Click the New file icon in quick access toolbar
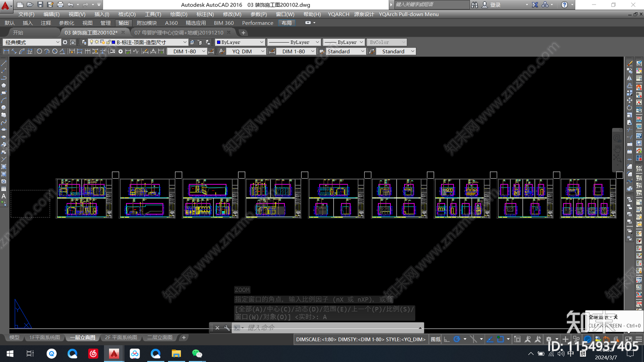Image resolution: width=644 pixels, height=362 pixels. point(20,5)
